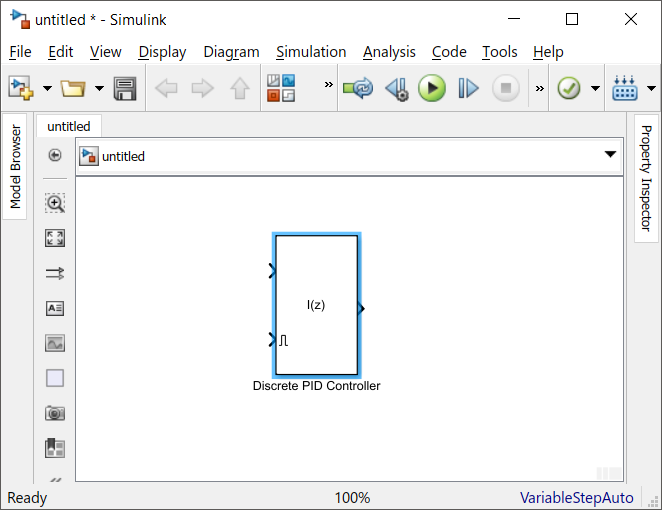Open the New Model dropdown arrow
The image size is (662, 510).
point(47,88)
